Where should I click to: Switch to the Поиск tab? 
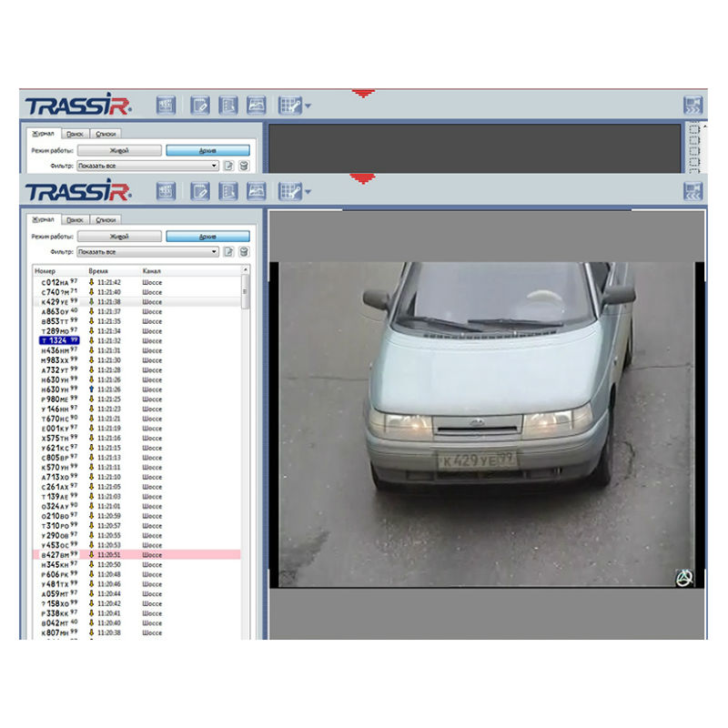click(x=76, y=220)
